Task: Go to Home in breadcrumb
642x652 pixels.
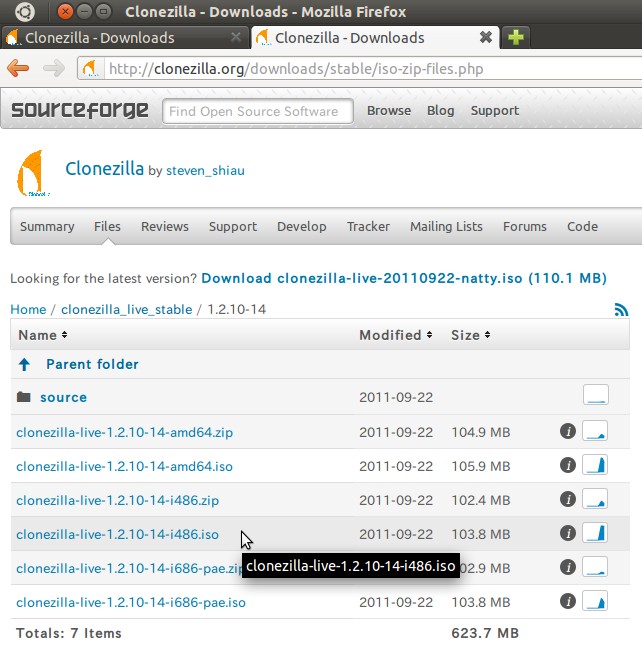Action: 28,309
